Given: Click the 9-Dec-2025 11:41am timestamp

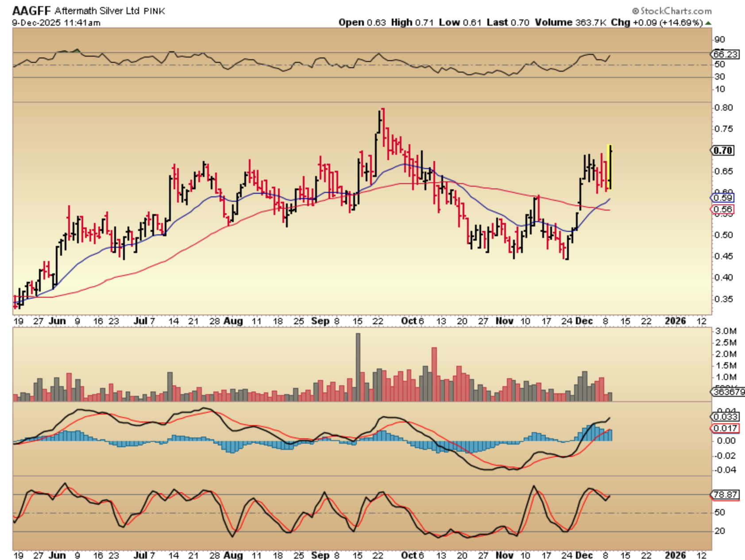Looking at the screenshot, I should tap(56, 23).
